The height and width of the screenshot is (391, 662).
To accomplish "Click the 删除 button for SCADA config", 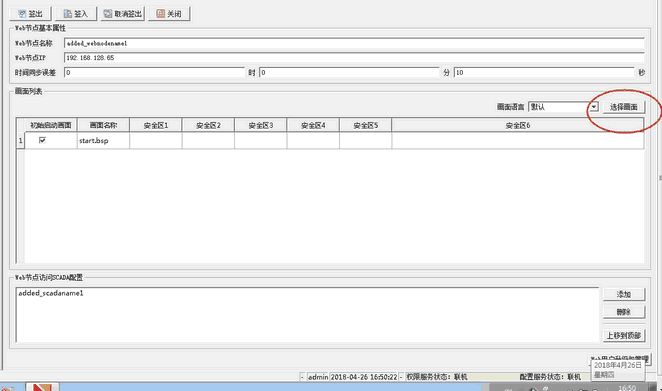I will (624, 312).
